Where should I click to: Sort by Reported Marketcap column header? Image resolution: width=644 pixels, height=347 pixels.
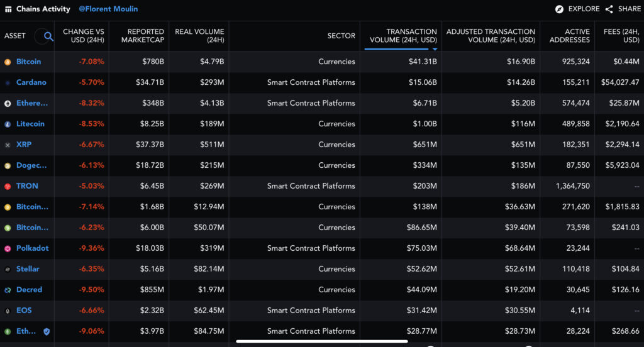(145, 36)
